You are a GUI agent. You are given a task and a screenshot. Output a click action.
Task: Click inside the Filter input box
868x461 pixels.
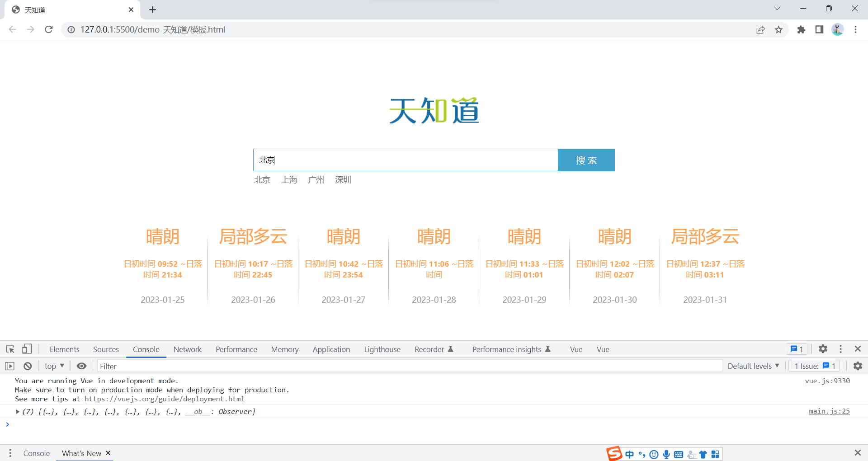click(x=181, y=366)
